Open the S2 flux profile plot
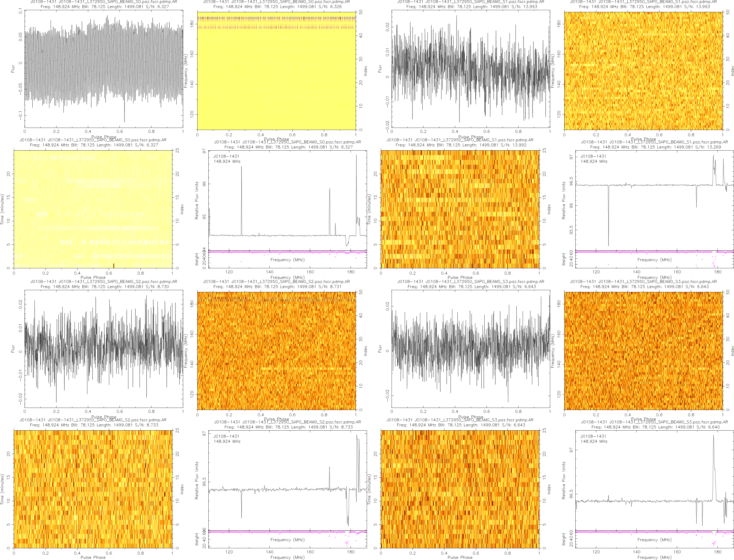 click(104, 349)
